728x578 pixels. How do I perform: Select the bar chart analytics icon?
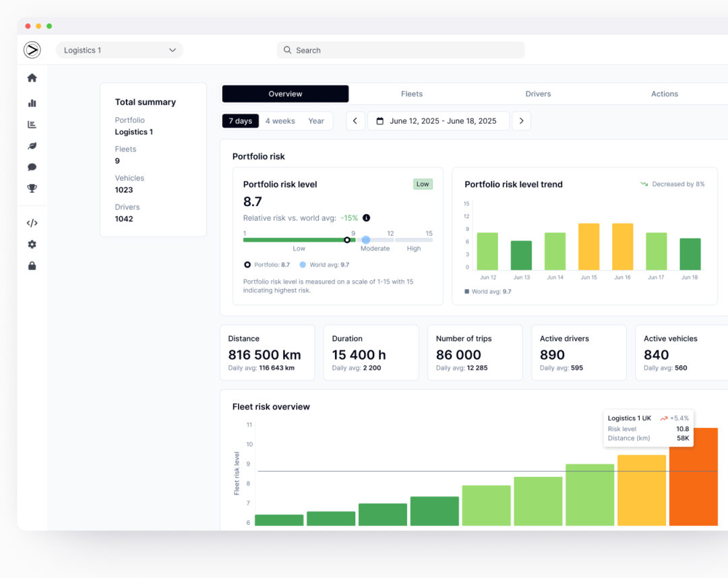(x=32, y=104)
